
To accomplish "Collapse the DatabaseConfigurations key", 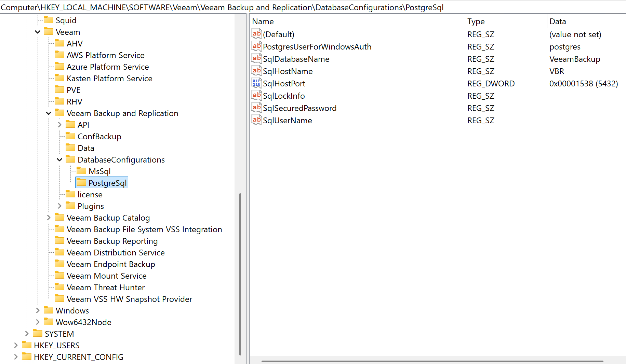I will click(x=59, y=159).
